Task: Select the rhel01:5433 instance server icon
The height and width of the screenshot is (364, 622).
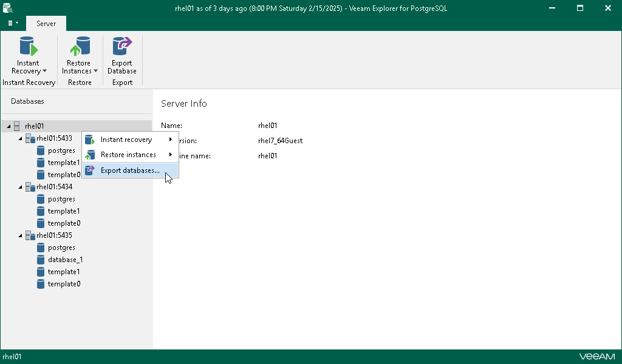Action: click(30, 138)
